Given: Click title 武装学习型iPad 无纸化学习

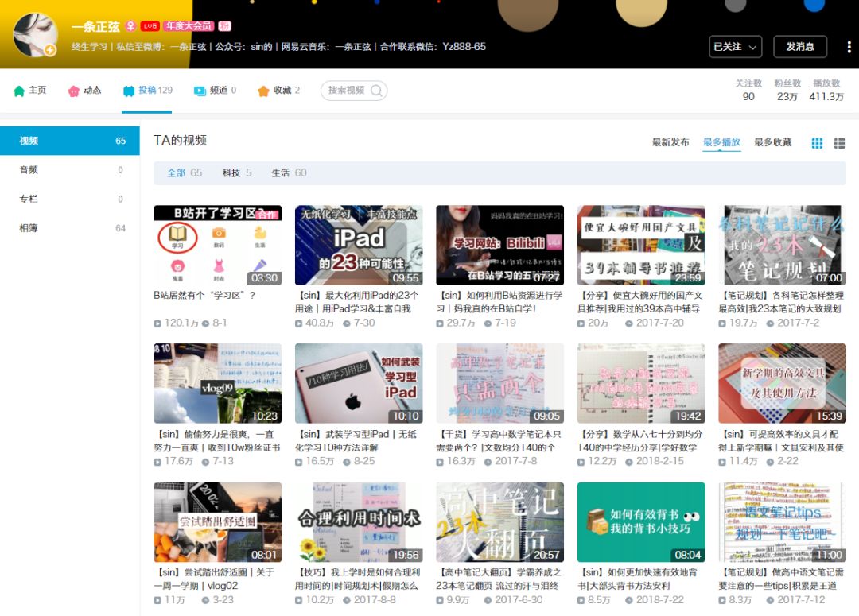Looking at the screenshot, I should pos(356,441).
